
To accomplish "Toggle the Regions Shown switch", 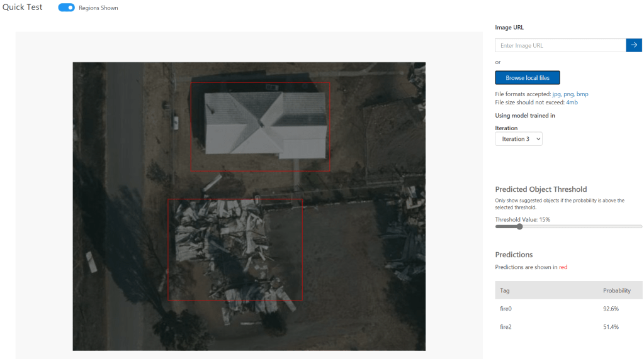I will (66, 8).
